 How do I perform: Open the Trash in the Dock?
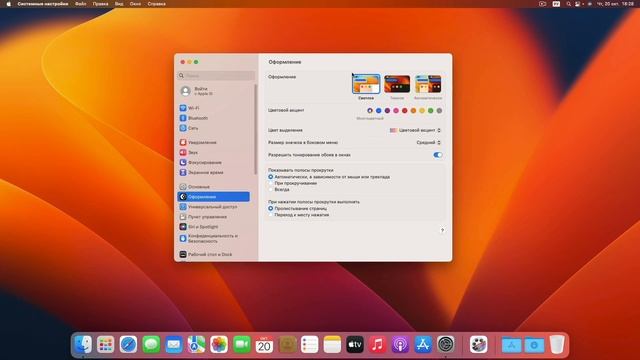coord(557,344)
